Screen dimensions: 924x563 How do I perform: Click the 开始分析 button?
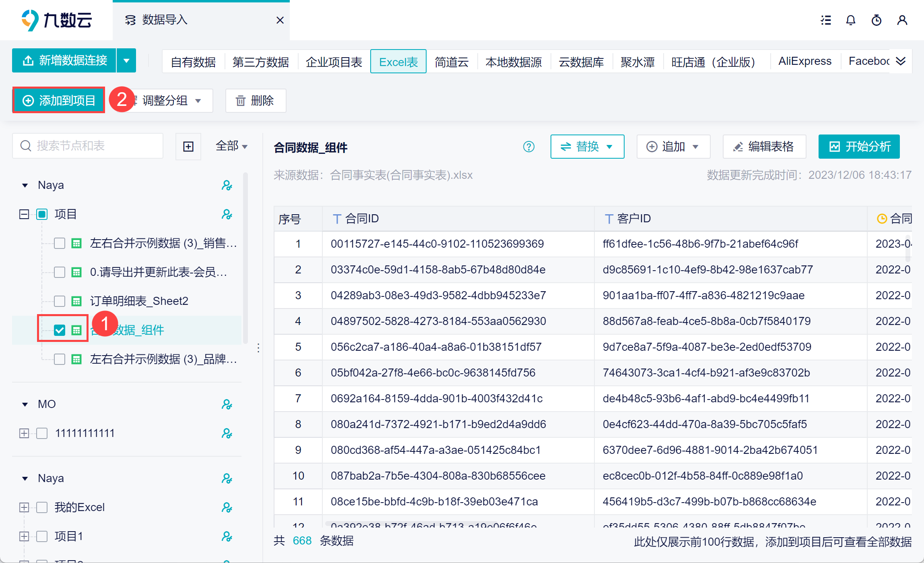click(x=859, y=147)
